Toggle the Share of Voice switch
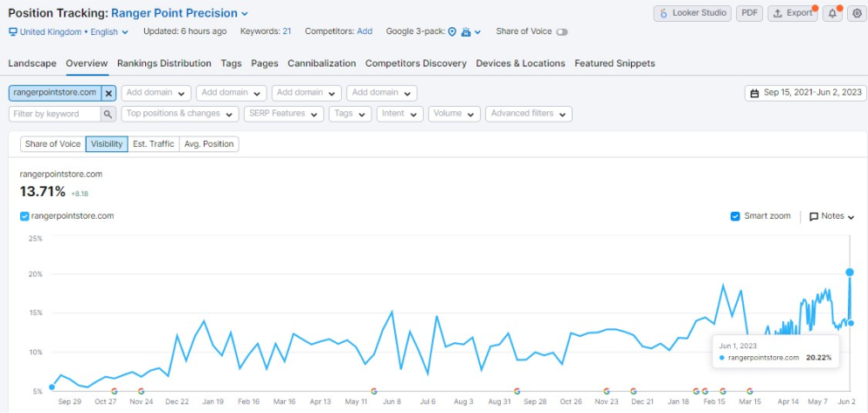Image resolution: width=868 pixels, height=413 pixels. pos(562,32)
